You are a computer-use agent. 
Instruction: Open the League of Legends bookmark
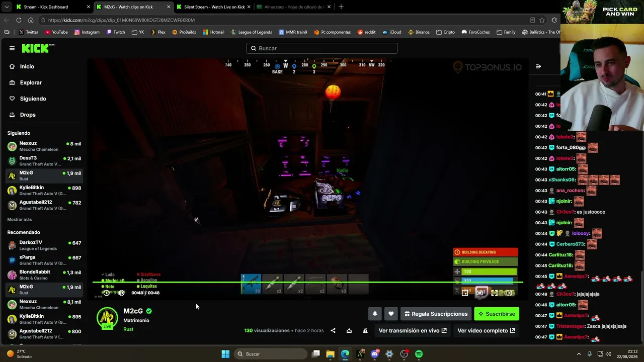(x=252, y=32)
